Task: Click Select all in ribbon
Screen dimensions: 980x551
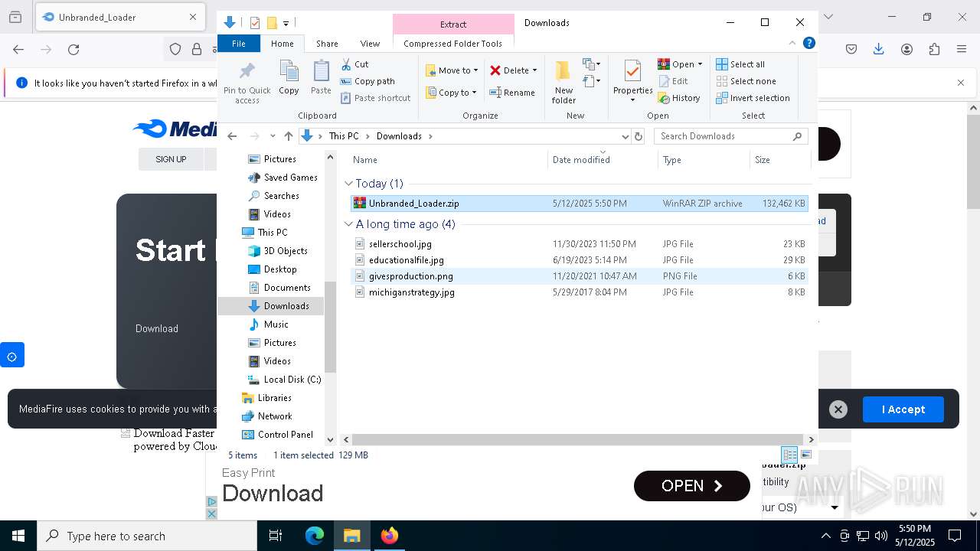Action: pyautogui.click(x=740, y=64)
